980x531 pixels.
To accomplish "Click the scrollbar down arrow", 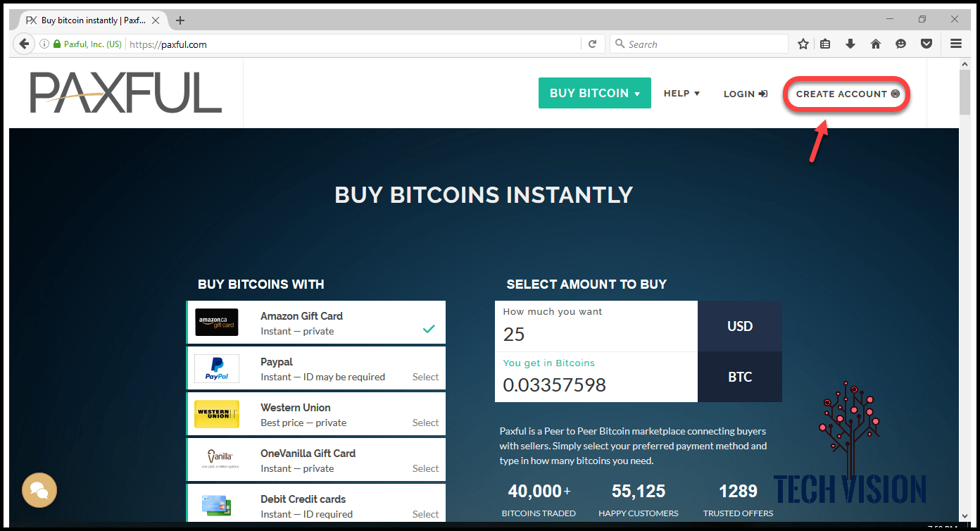I will point(965,516).
